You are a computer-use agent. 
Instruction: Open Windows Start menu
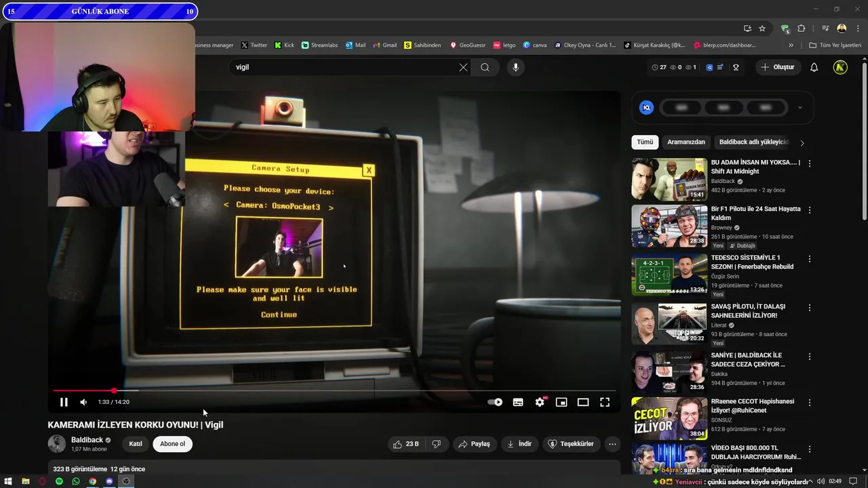click(x=9, y=481)
